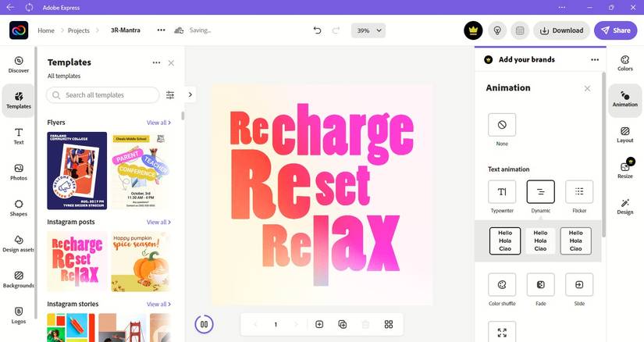Image resolution: width=644 pixels, height=342 pixels.
Task: Click the 3R-Mantra project name
Action: 125,30
